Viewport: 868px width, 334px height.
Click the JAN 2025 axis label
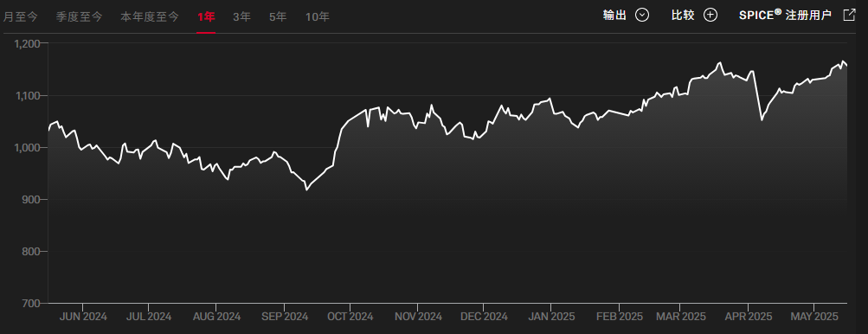[x=550, y=317]
